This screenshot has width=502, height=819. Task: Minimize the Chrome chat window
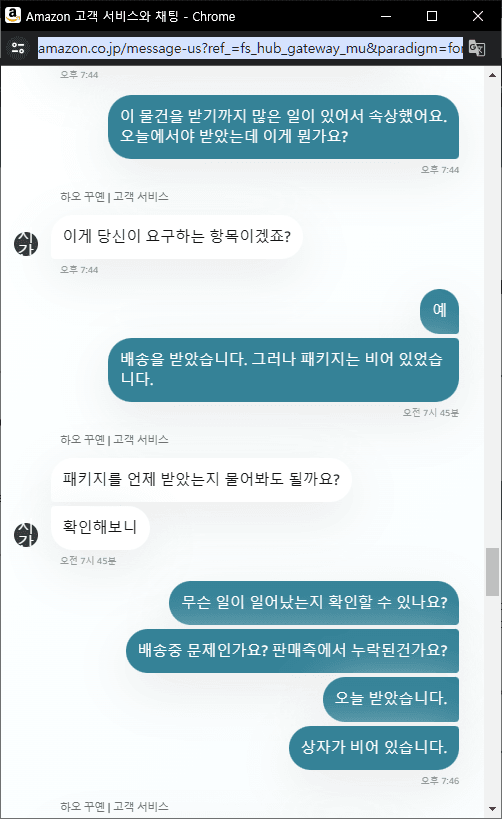coord(386,16)
